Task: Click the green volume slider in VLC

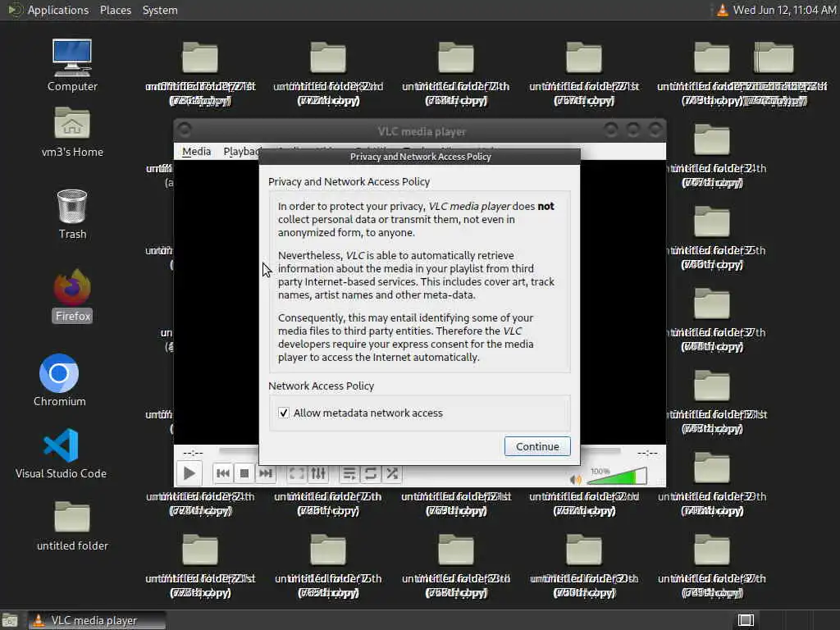Action: tap(619, 476)
